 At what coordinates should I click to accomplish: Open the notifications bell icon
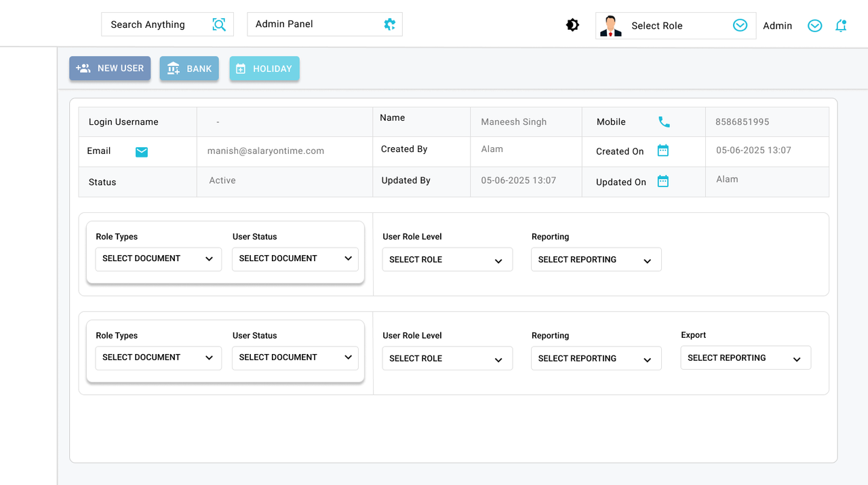coord(841,24)
